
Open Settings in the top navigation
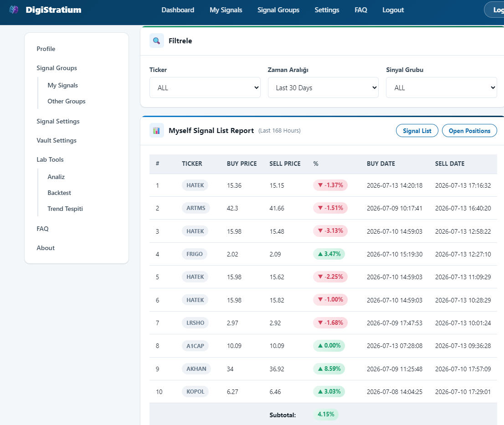point(327,10)
